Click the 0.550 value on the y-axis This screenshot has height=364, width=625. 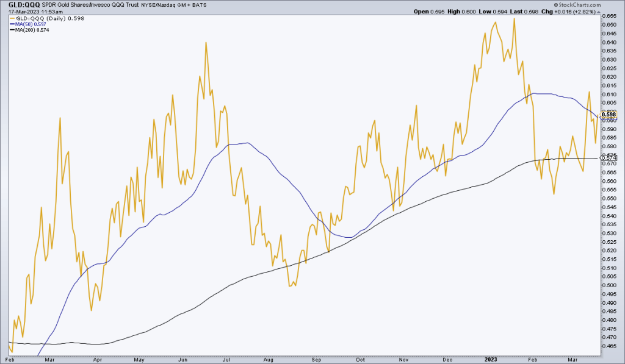[609, 198]
